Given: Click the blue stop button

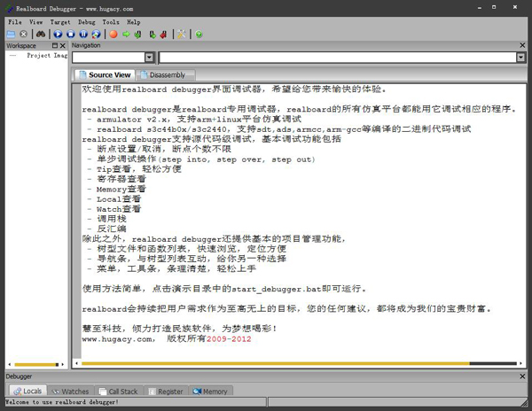Looking at the screenshot, I should (71, 35).
